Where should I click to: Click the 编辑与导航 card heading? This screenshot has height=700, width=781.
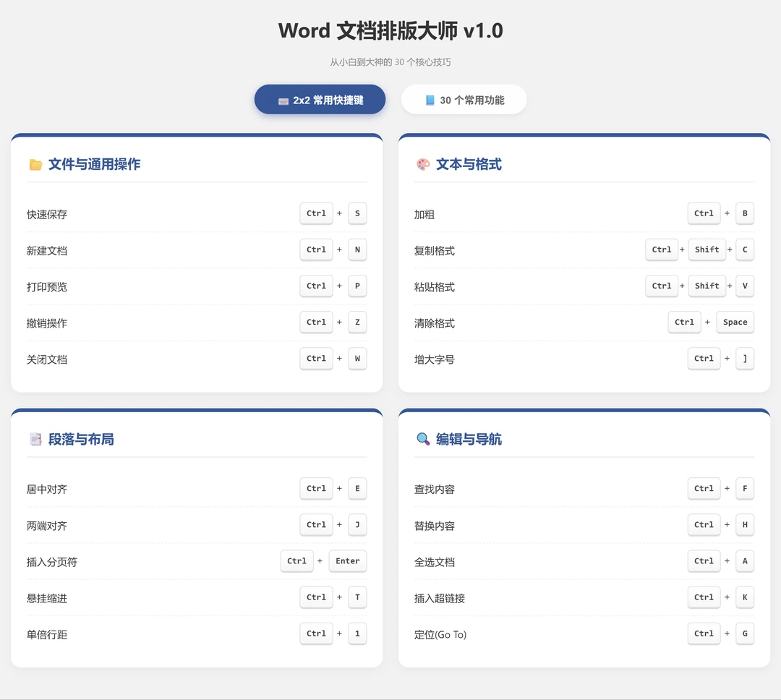(x=469, y=439)
